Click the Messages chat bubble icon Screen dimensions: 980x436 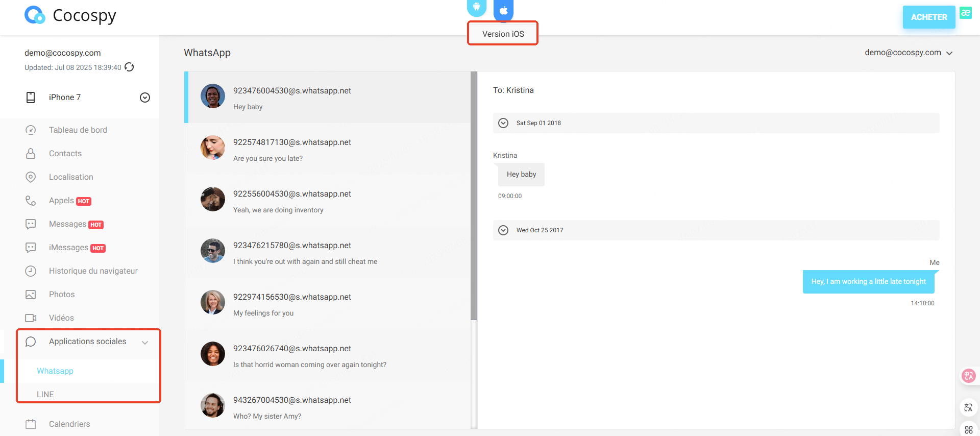tap(31, 224)
